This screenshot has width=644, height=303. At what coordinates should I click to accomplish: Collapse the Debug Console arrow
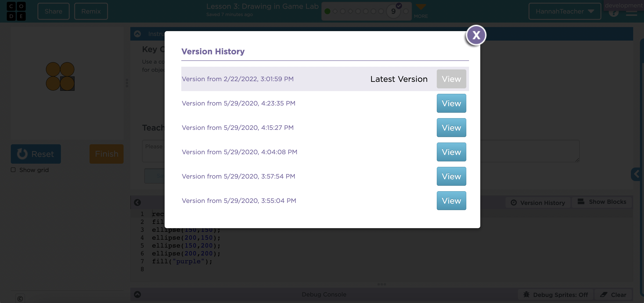pos(137,295)
